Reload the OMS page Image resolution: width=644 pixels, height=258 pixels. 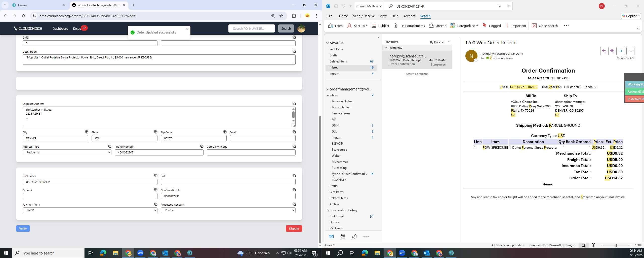pos(24,16)
